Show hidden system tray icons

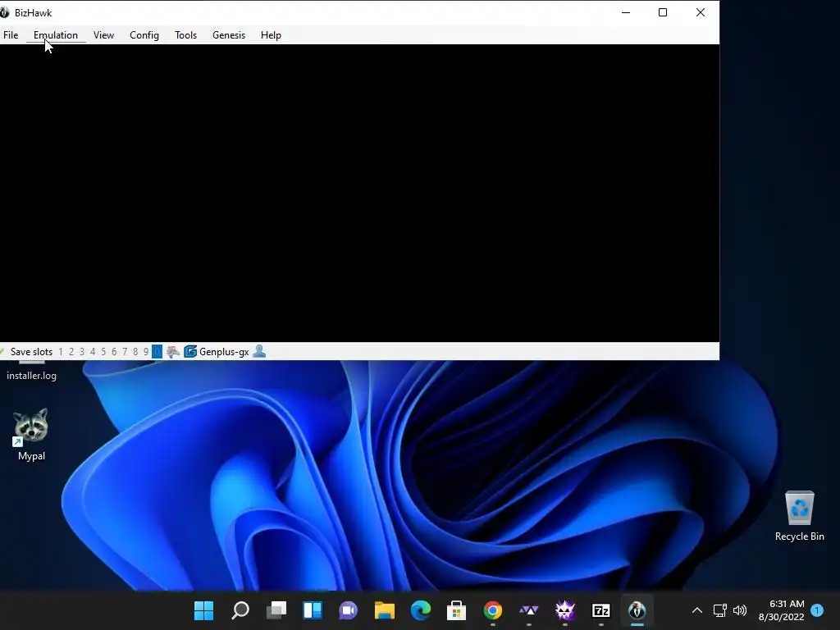tap(697, 610)
